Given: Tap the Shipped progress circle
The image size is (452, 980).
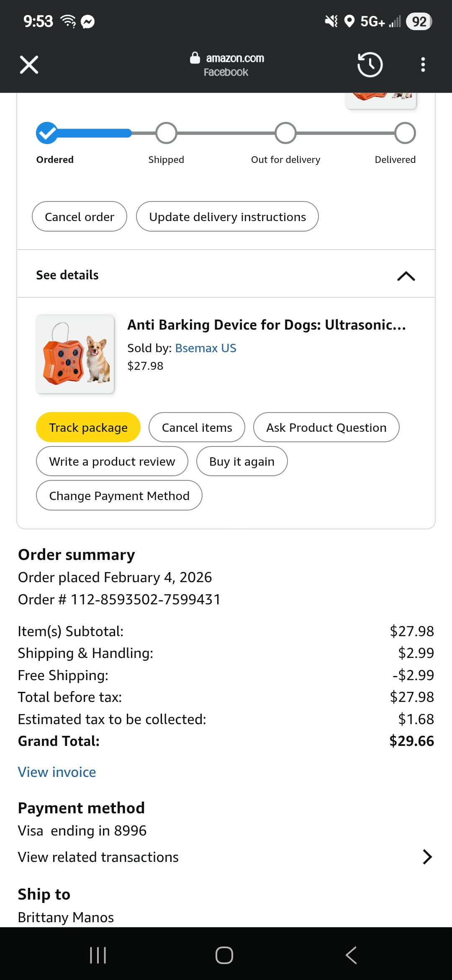Looking at the screenshot, I should [x=166, y=133].
